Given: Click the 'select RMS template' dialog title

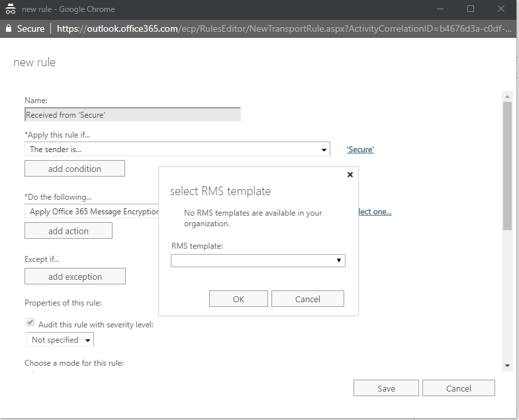Looking at the screenshot, I should (220, 191).
